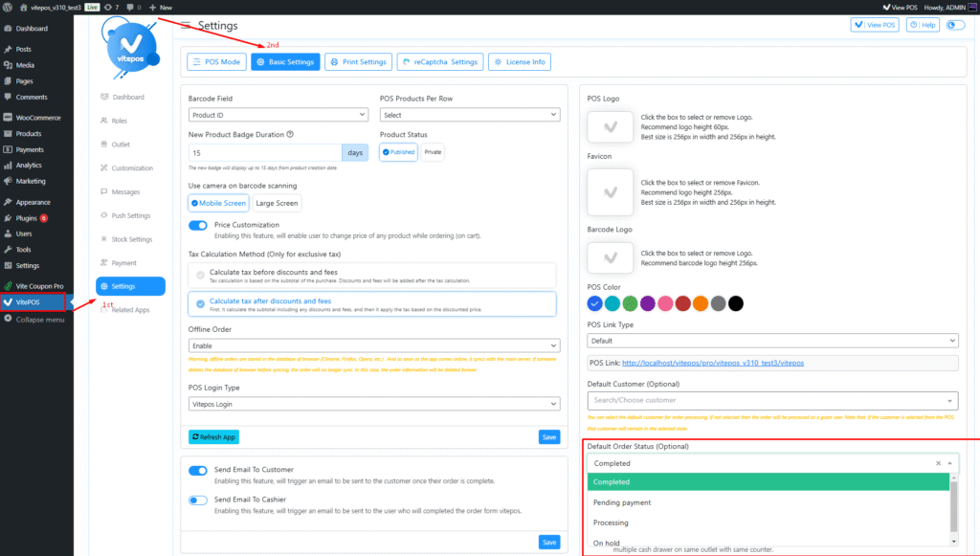Pick the orange POS color swatch

pos(701,303)
